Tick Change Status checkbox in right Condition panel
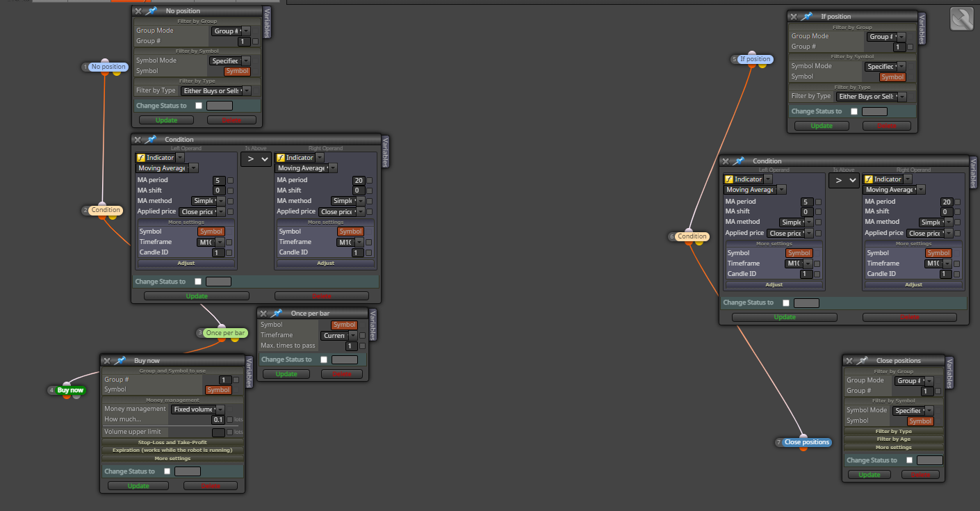This screenshot has width=980, height=511. click(786, 303)
